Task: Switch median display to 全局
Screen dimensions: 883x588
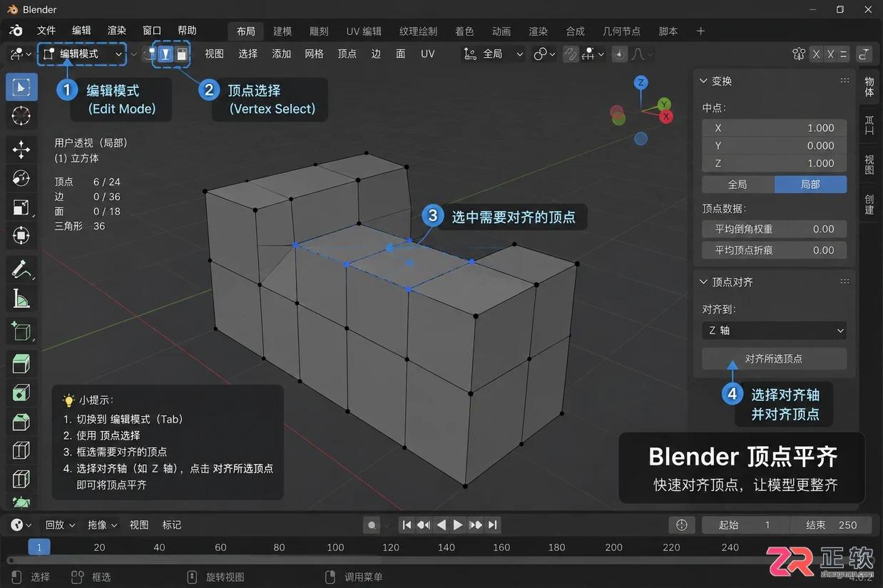Action: coord(738,185)
